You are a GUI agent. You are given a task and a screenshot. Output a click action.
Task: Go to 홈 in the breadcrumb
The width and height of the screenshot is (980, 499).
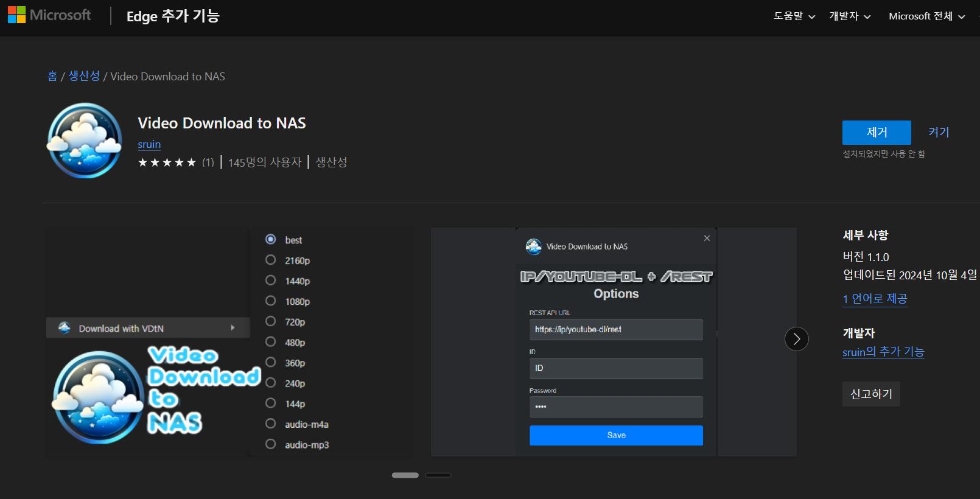(52, 76)
